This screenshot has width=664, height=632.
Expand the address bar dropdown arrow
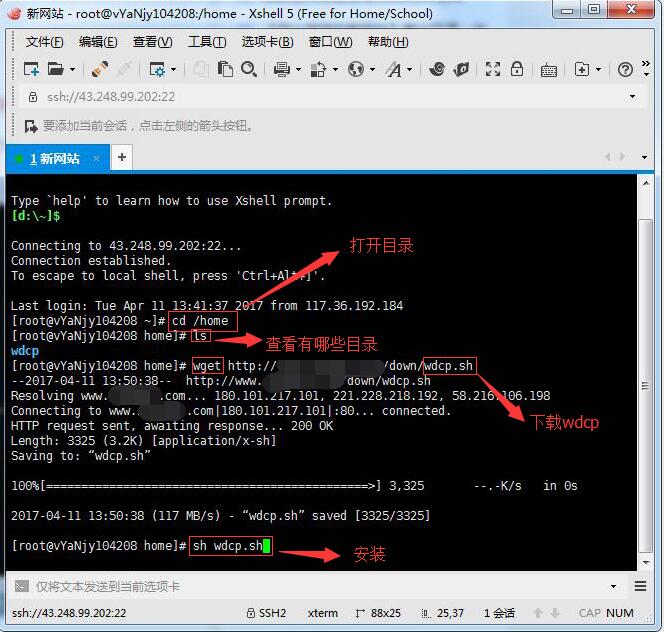tap(632, 97)
